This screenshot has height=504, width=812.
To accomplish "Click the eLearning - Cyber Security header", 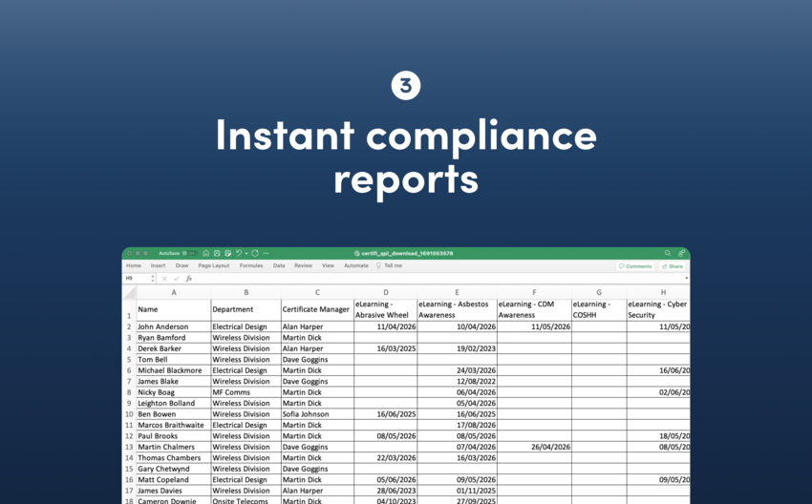I will [x=658, y=309].
